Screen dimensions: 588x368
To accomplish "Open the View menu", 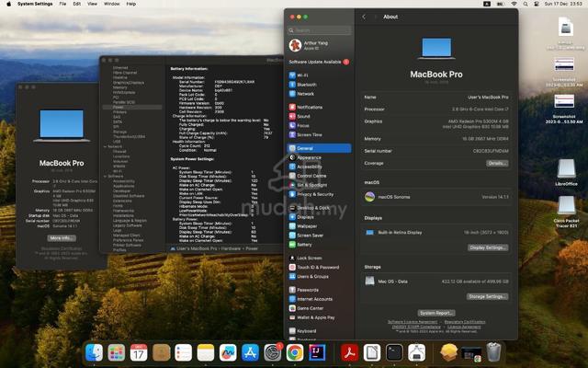I will pos(92,4).
